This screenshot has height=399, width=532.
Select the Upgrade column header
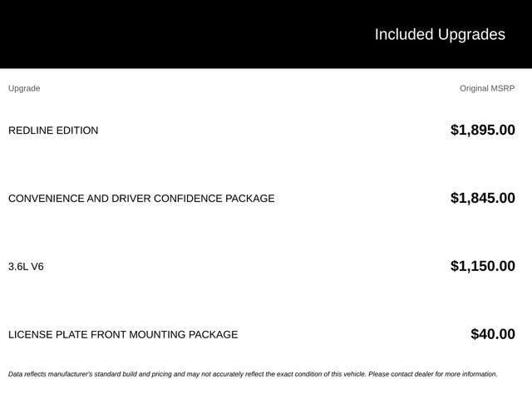pyautogui.click(x=24, y=89)
